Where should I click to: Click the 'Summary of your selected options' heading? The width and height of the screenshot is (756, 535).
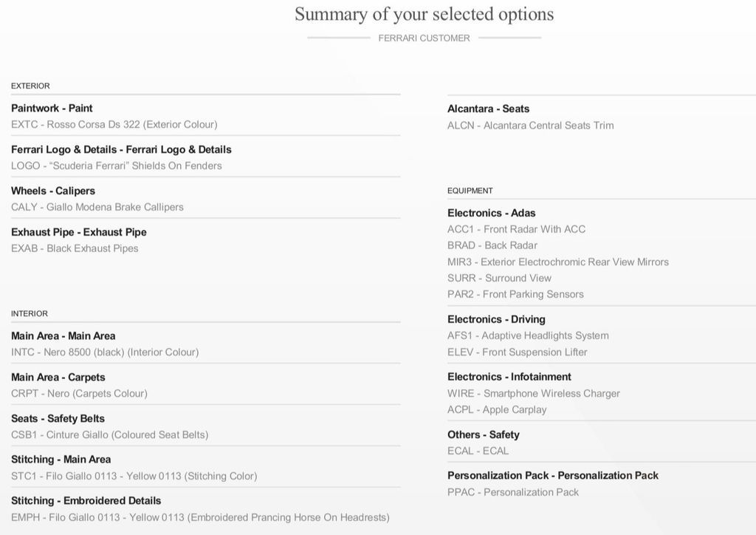(x=424, y=15)
